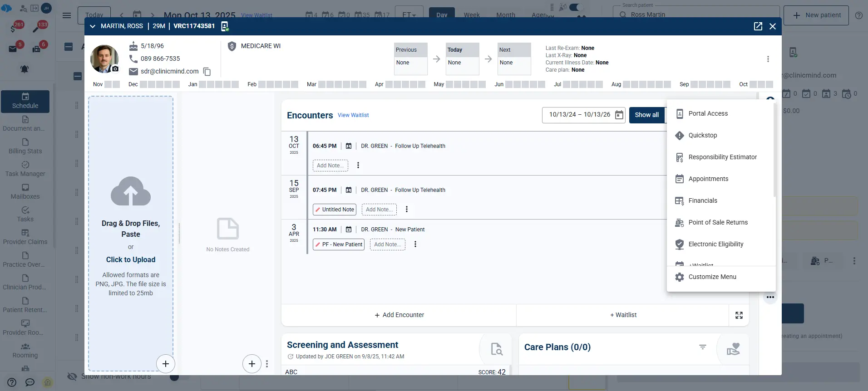Toggle the dark mode switch in header
The width and height of the screenshot is (868, 391).
click(576, 7)
